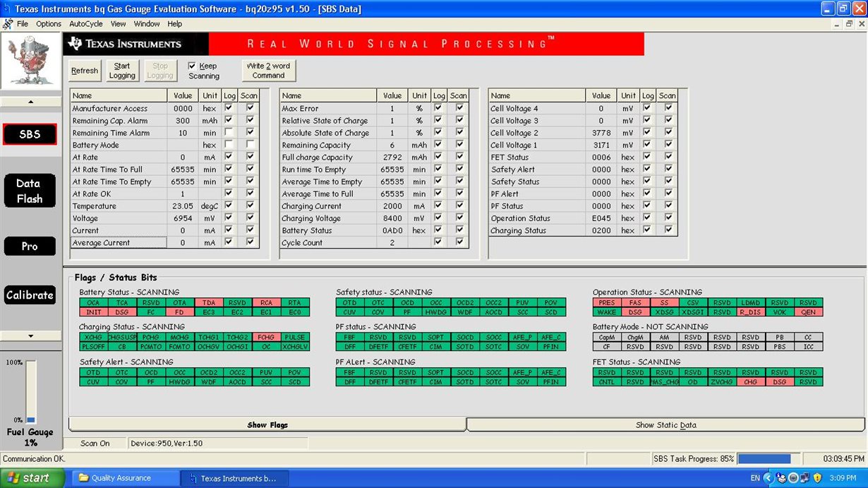Open the View menu
The height and width of the screenshot is (488, 868).
tap(118, 23)
